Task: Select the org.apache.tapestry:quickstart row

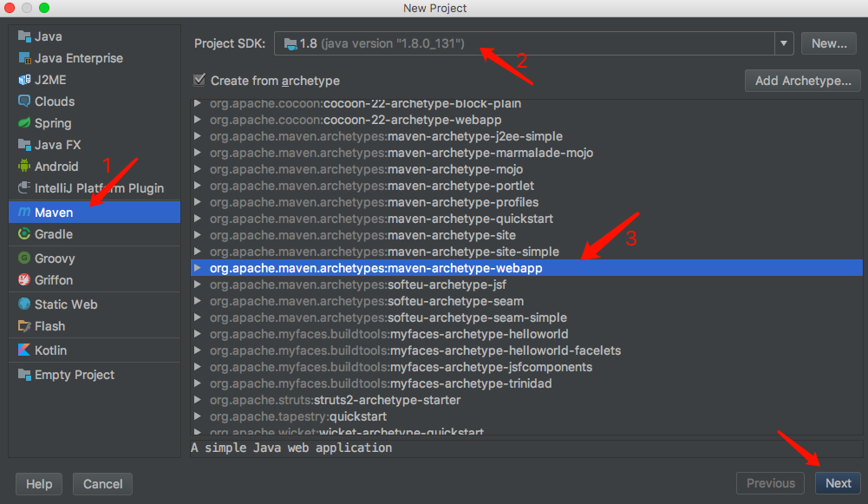Action: pos(526,416)
